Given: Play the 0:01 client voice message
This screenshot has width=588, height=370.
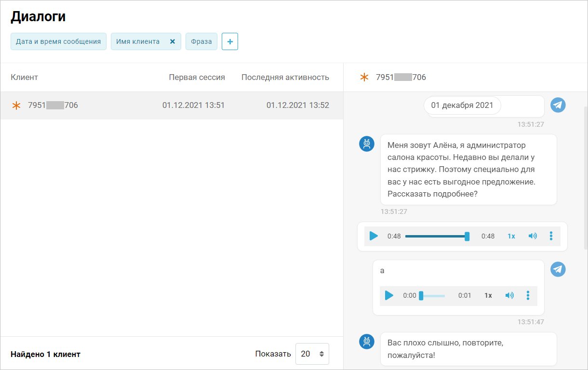Looking at the screenshot, I should (389, 295).
